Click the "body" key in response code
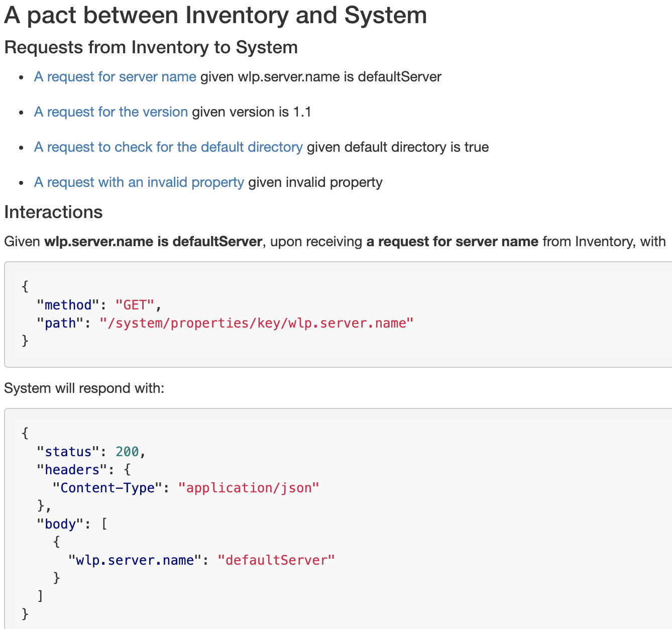 [60, 524]
